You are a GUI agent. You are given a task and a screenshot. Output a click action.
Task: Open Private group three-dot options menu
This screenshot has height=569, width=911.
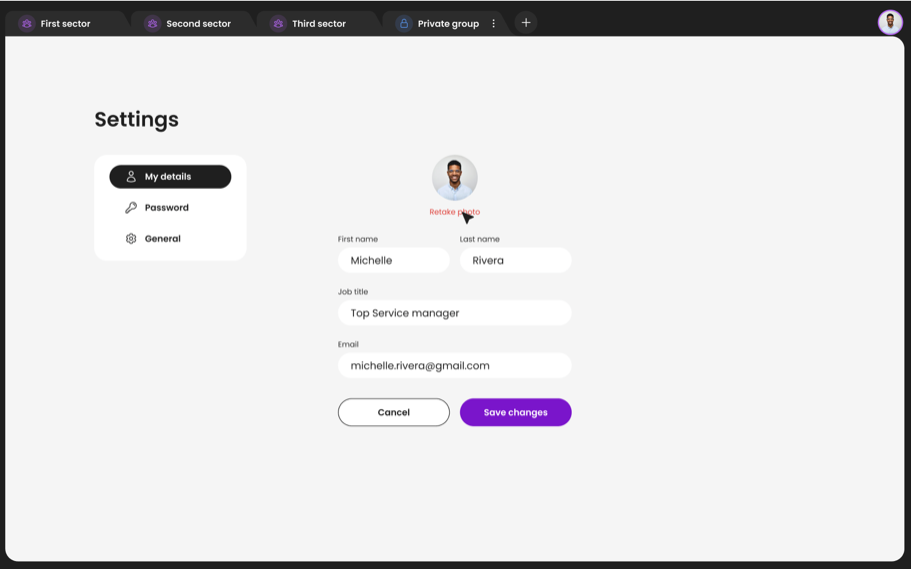click(x=493, y=23)
